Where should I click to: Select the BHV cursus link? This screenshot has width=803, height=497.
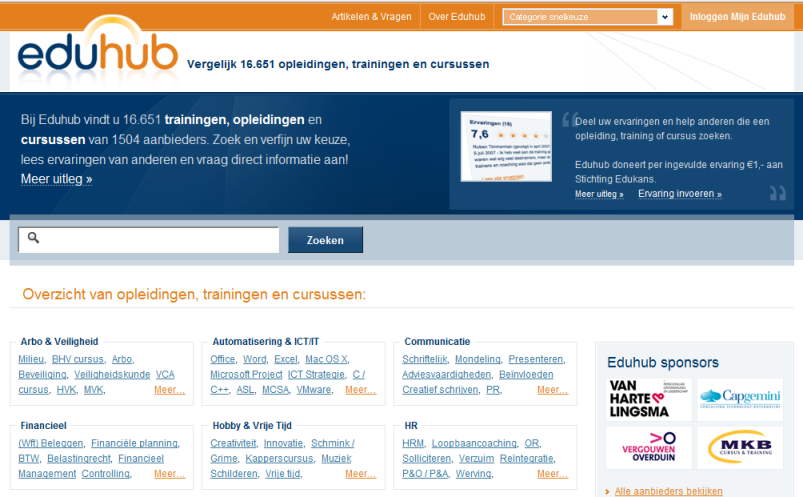(78, 359)
